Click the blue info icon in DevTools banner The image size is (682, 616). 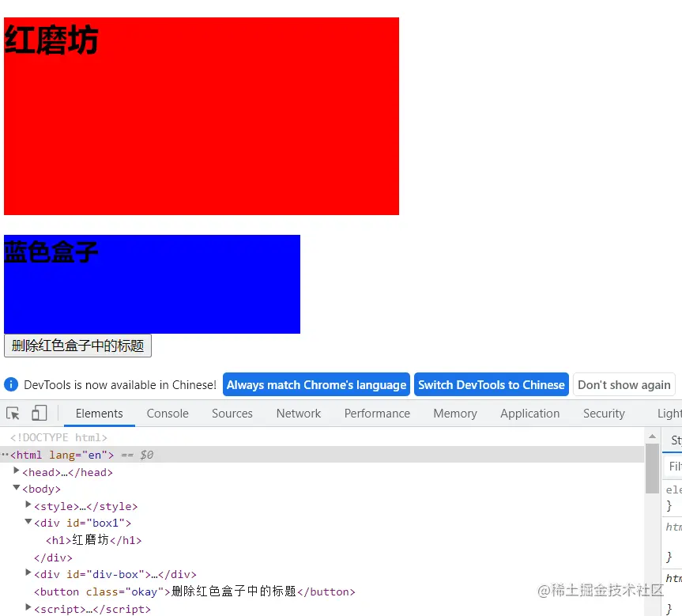pyautogui.click(x=11, y=385)
